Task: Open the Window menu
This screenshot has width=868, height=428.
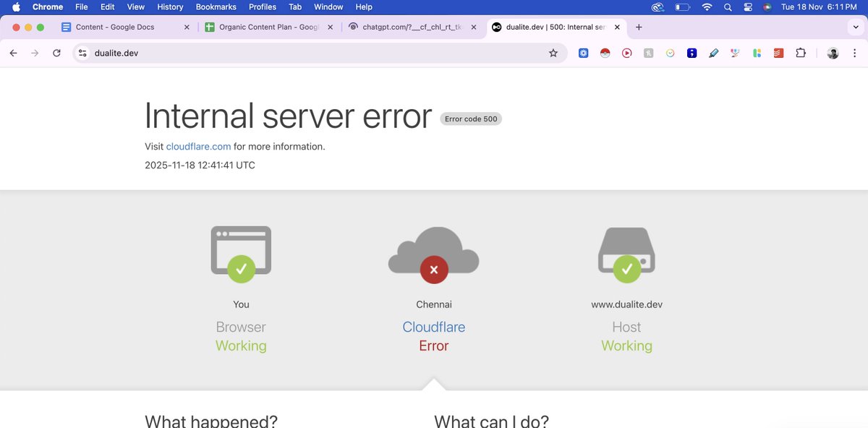Action: [328, 7]
